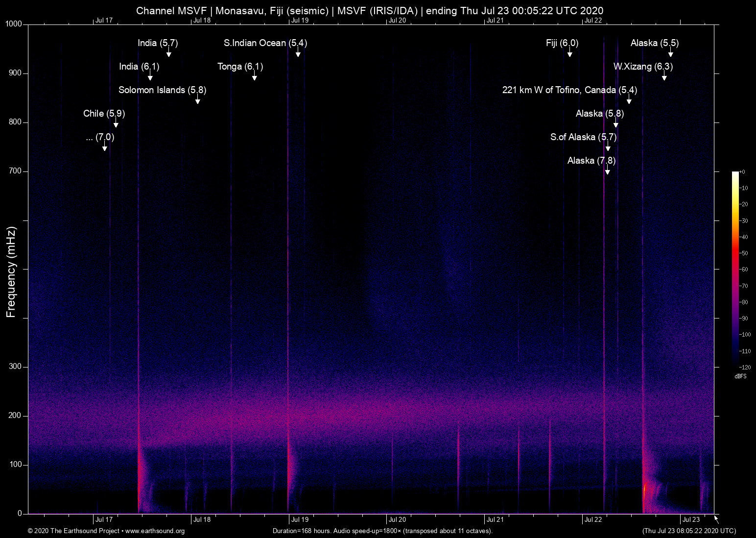Click the Alaska (7.8) event arrow
Screen dimensions: 756x538
pyautogui.click(x=607, y=171)
